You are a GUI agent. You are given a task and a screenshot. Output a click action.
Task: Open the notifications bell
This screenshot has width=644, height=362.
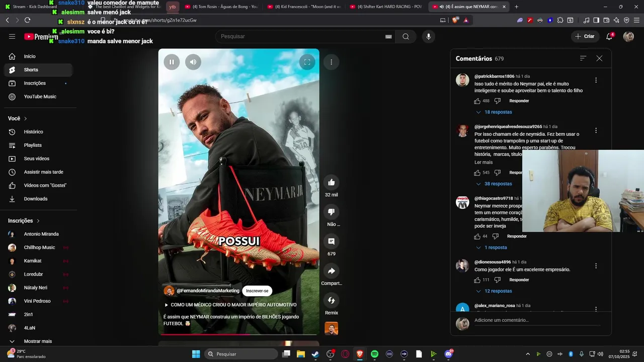[609, 36]
